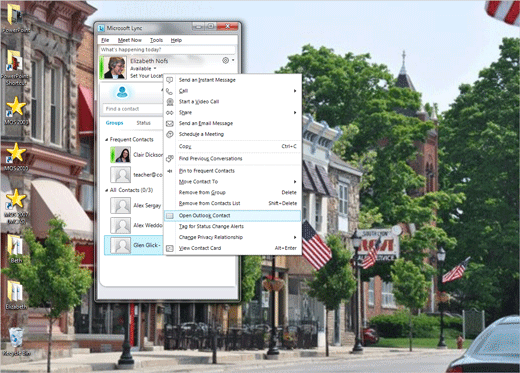Click the Schedule a Meeting icon
The width and height of the screenshot is (520, 373).
170,134
